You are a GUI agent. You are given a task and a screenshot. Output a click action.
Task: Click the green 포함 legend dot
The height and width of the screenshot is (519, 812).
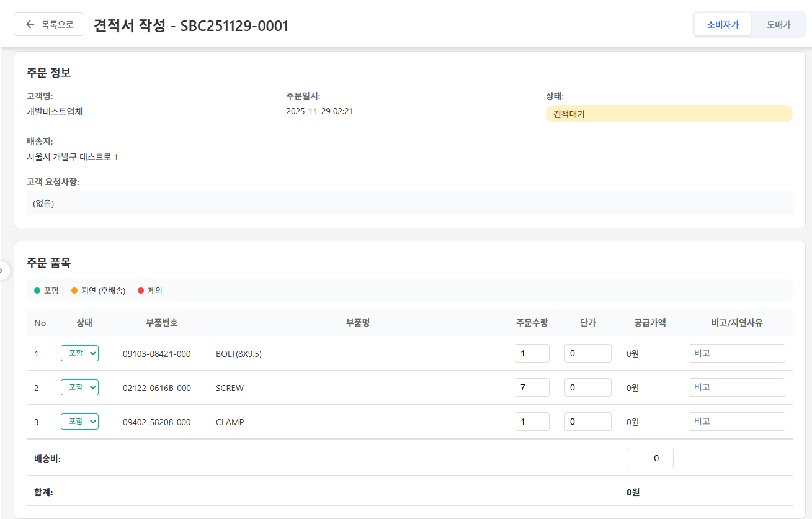click(37, 291)
